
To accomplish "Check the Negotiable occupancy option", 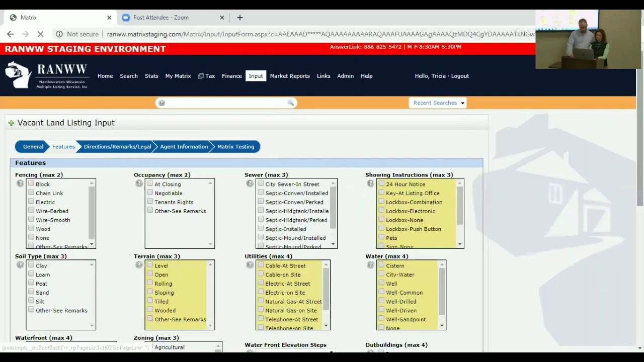I will [150, 193].
